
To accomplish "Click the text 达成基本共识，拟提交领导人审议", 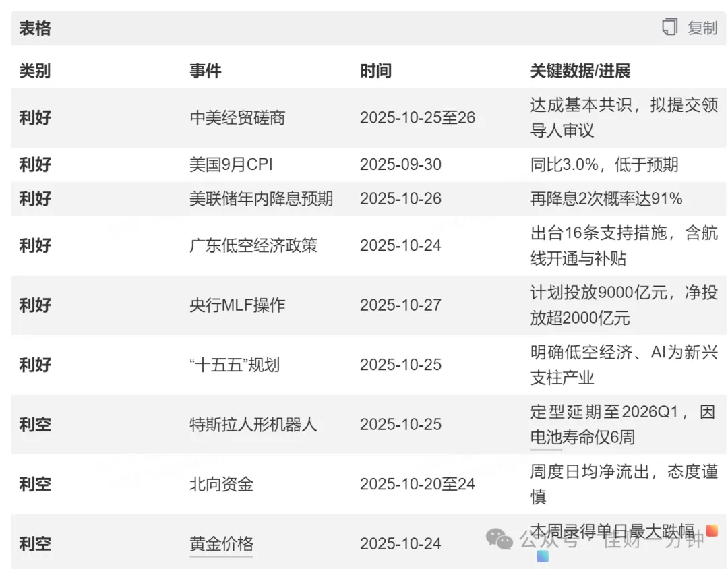I will click(624, 117).
